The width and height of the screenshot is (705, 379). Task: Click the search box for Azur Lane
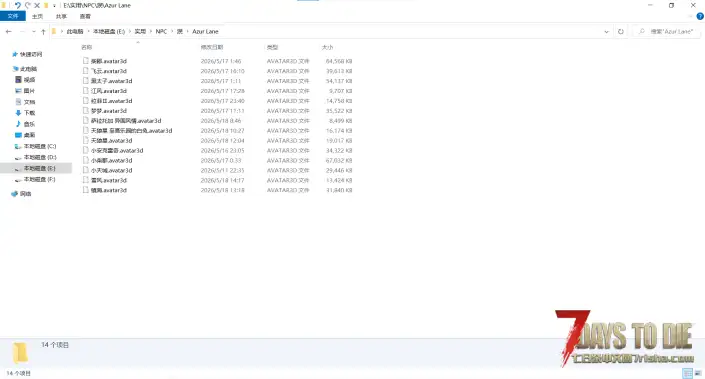(667, 31)
